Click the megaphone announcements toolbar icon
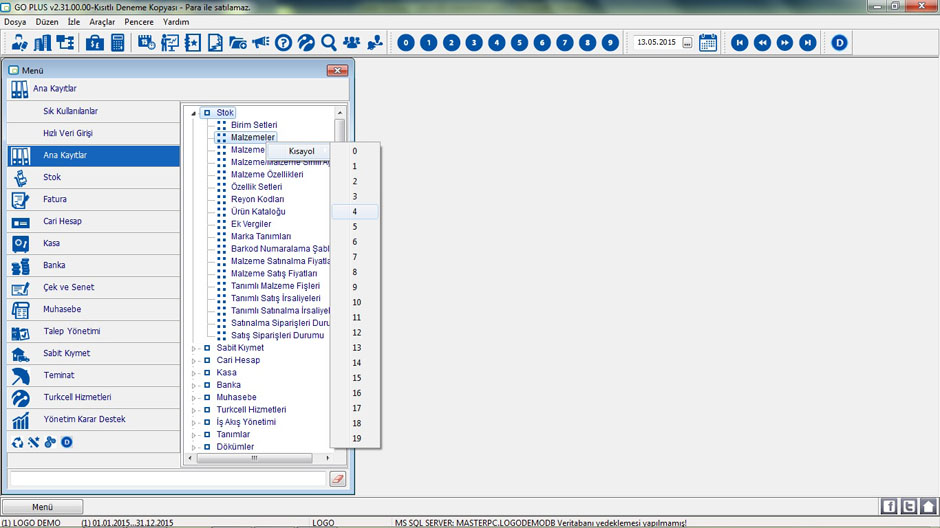 pyautogui.click(x=261, y=43)
